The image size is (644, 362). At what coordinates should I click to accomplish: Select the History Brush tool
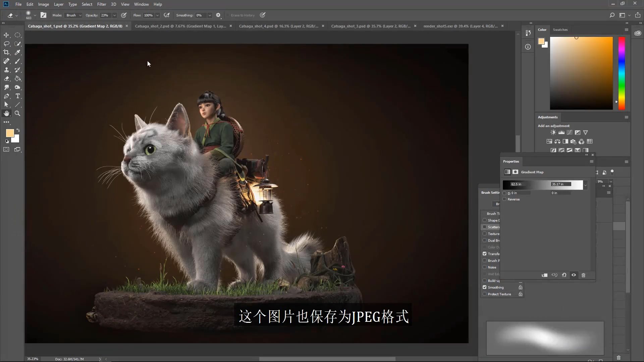click(17, 70)
